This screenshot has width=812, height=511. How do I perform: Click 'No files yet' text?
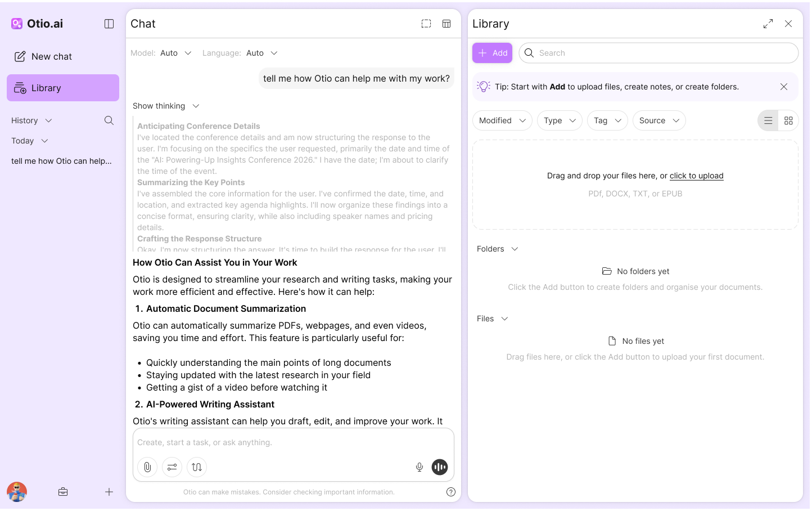643,341
